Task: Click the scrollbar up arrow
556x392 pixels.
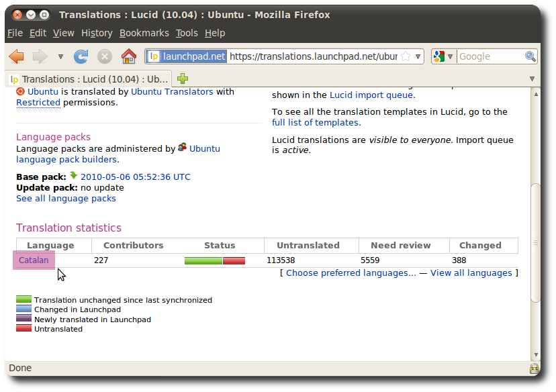Action: click(536, 94)
